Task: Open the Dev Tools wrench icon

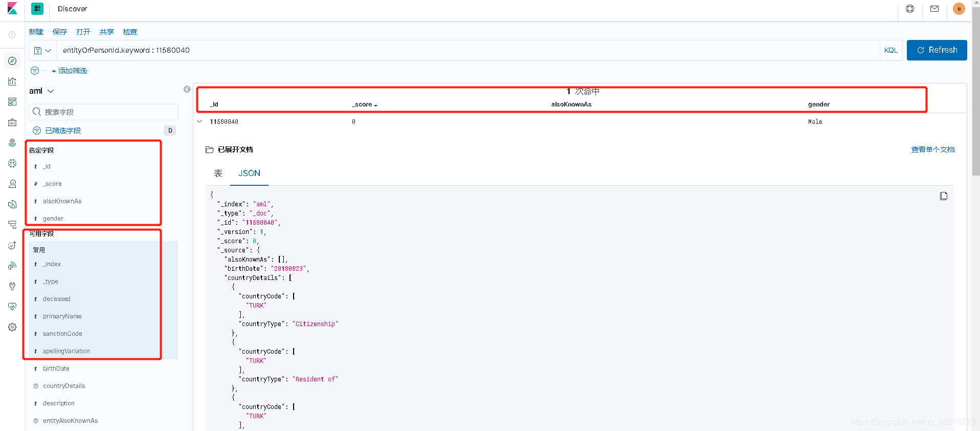Action: pos(12,286)
